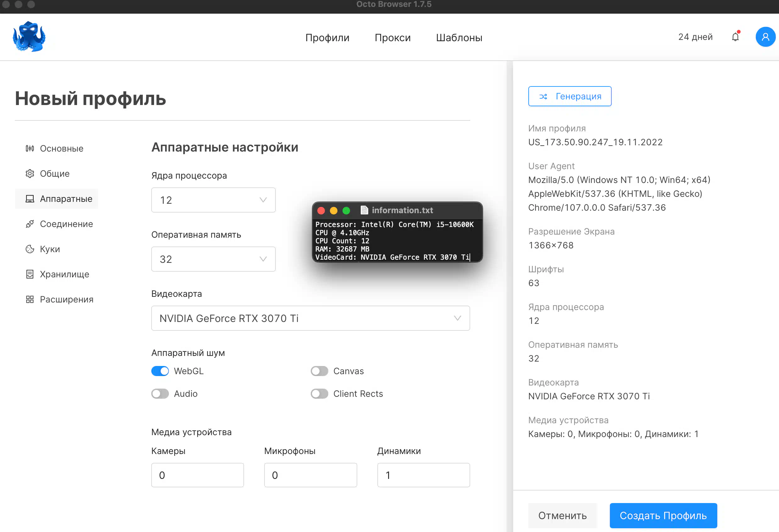Screen dimensions: 779x532
Task: Enable the Client Rects toggle
Action: click(x=319, y=393)
